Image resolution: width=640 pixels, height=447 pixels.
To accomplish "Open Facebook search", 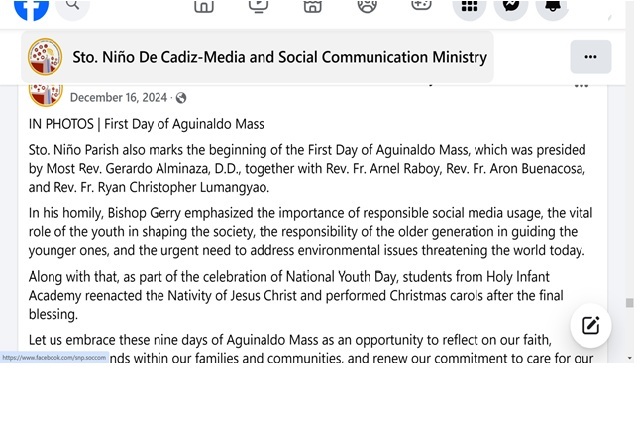I will (x=73, y=7).
